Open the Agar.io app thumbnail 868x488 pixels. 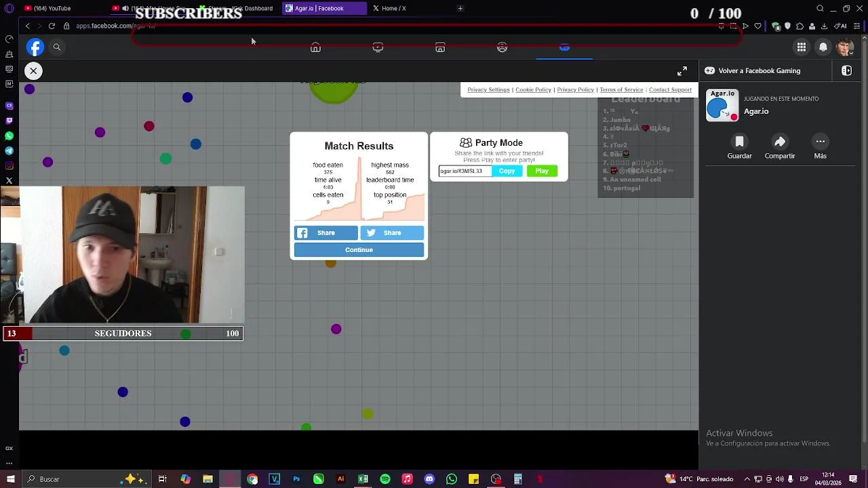(722, 106)
